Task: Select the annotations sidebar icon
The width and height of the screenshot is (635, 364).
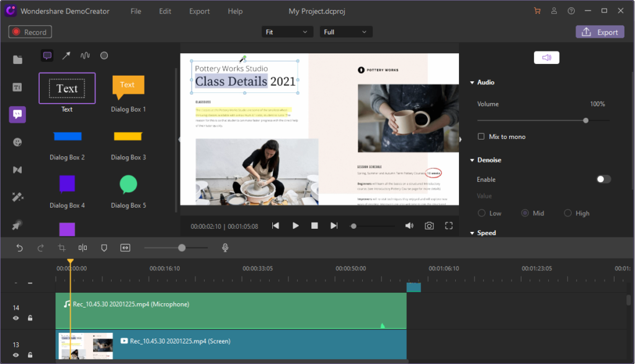Action: (17, 114)
